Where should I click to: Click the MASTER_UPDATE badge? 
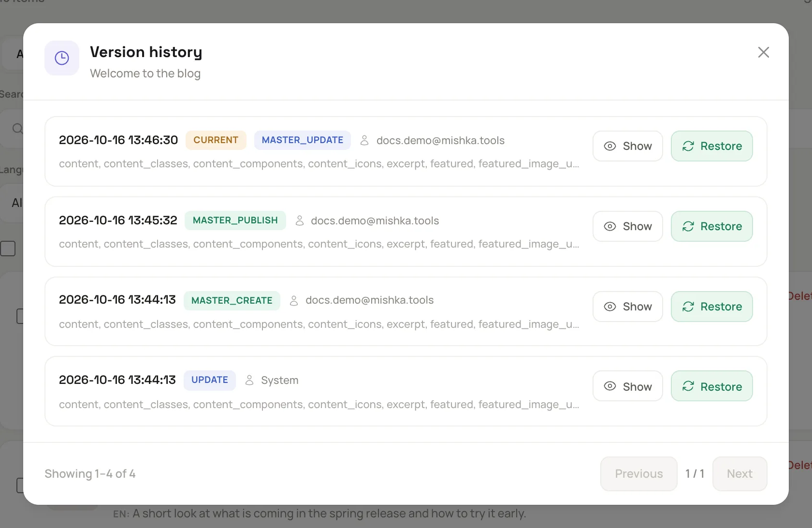(x=303, y=140)
